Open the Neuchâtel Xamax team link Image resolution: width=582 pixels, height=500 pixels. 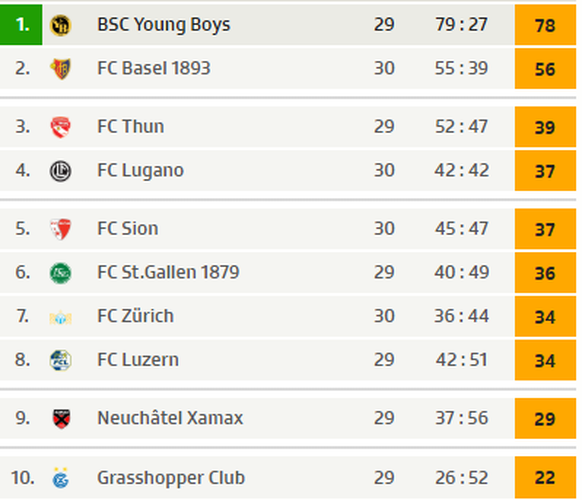[170, 418]
